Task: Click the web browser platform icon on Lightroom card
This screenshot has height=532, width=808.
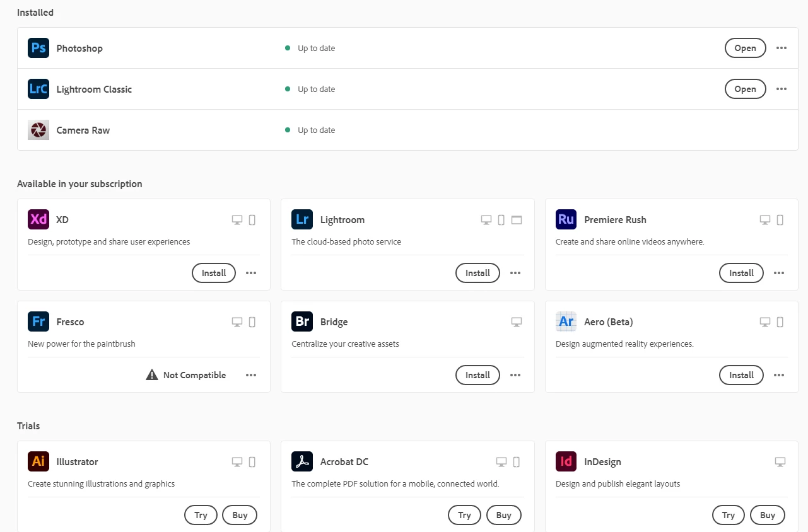Action: tap(517, 220)
